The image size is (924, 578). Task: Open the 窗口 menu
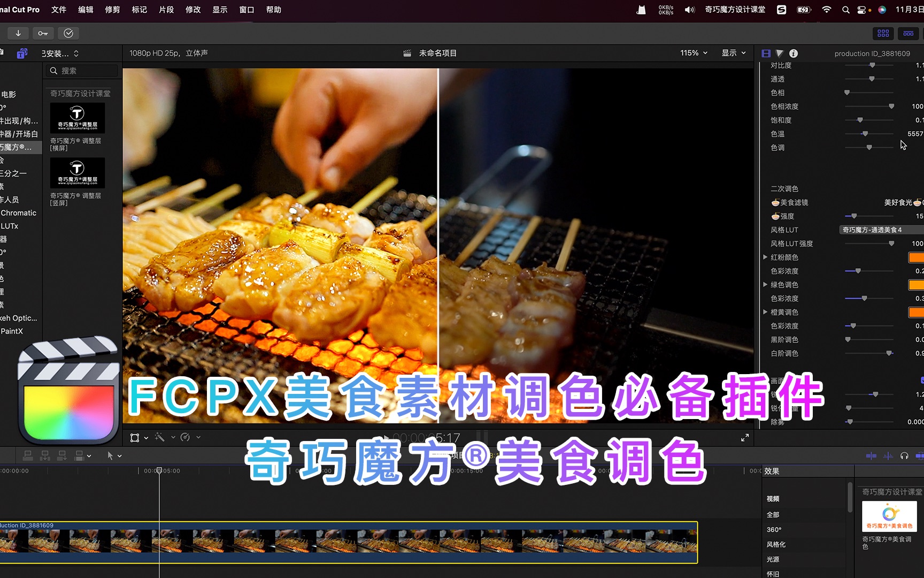click(247, 10)
